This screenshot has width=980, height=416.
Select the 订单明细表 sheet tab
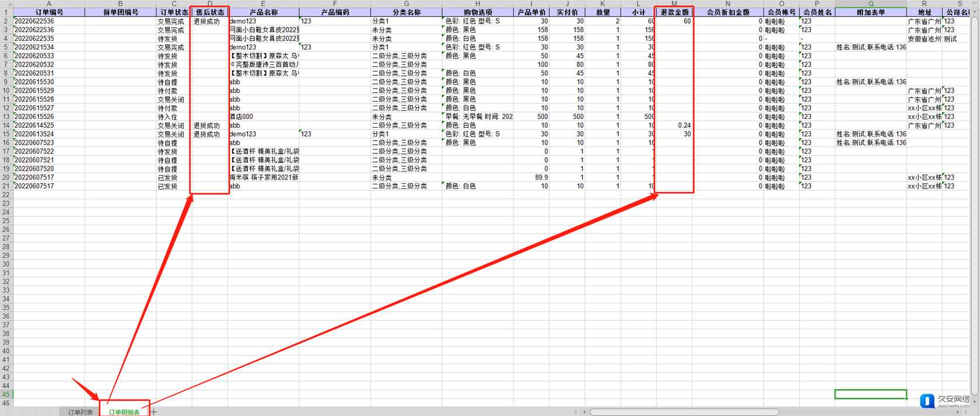click(124, 412)
